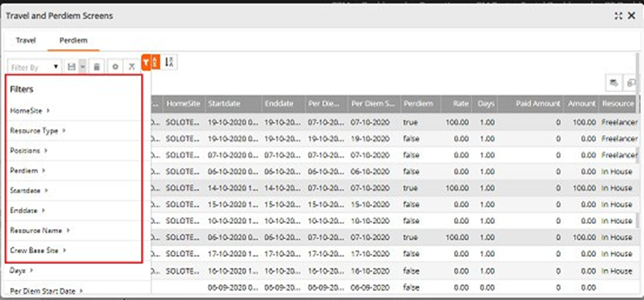Expand the Days filter

[x=21, y=271]
